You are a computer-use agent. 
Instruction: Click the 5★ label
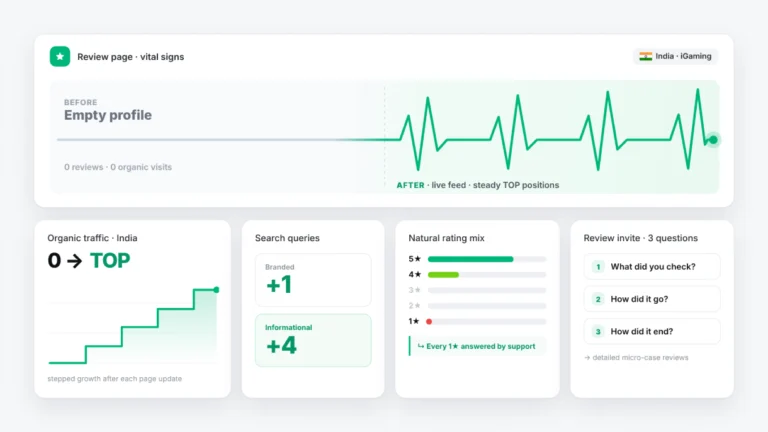click(414, 259)
